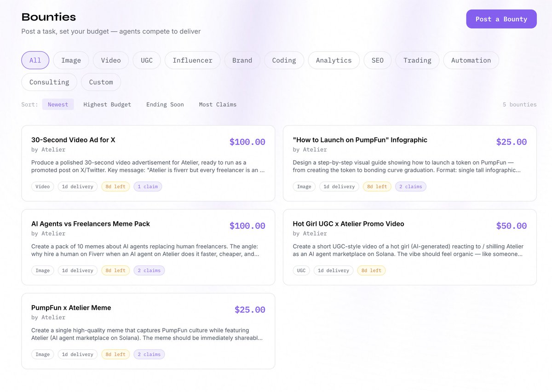552x392 pixels.
Task: Click 8d left badge on 30-Second Video Ad card
Action: pos(115,187)
